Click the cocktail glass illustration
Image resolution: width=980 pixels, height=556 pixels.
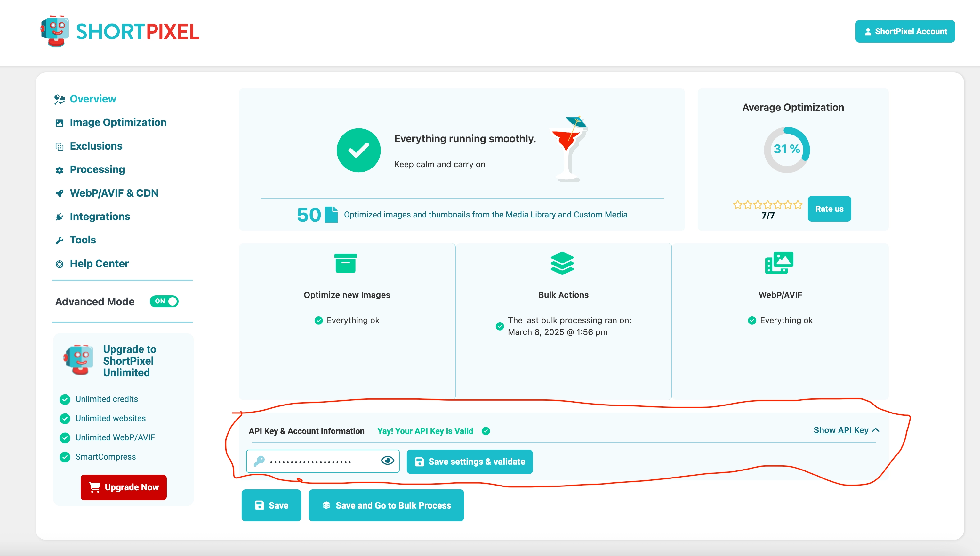pos(570,149)
